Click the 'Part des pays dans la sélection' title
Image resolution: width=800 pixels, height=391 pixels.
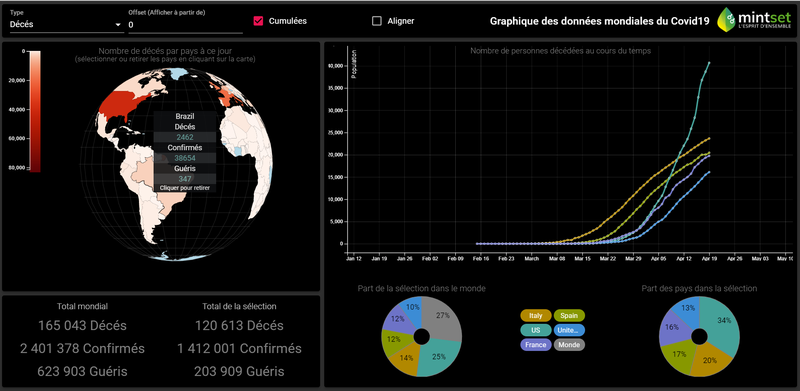click(x=699, y=288)
